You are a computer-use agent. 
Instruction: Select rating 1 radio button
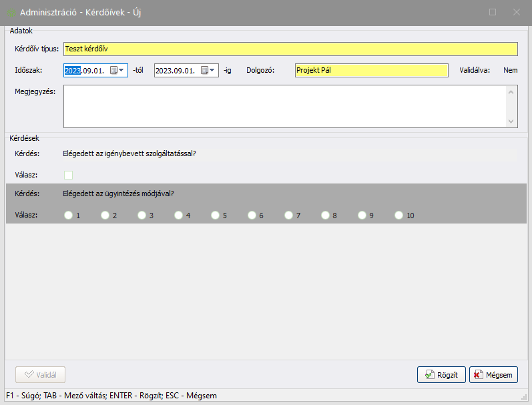tap(68, 216)
